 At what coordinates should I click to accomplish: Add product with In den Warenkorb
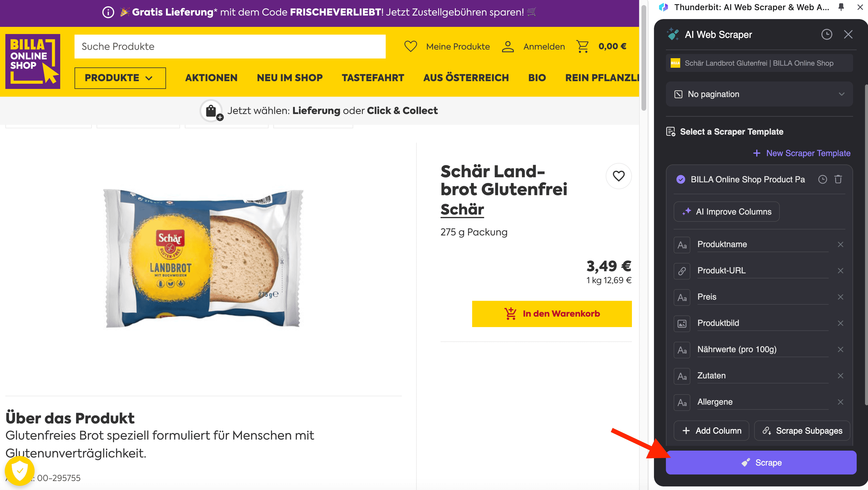pos(552,314)
